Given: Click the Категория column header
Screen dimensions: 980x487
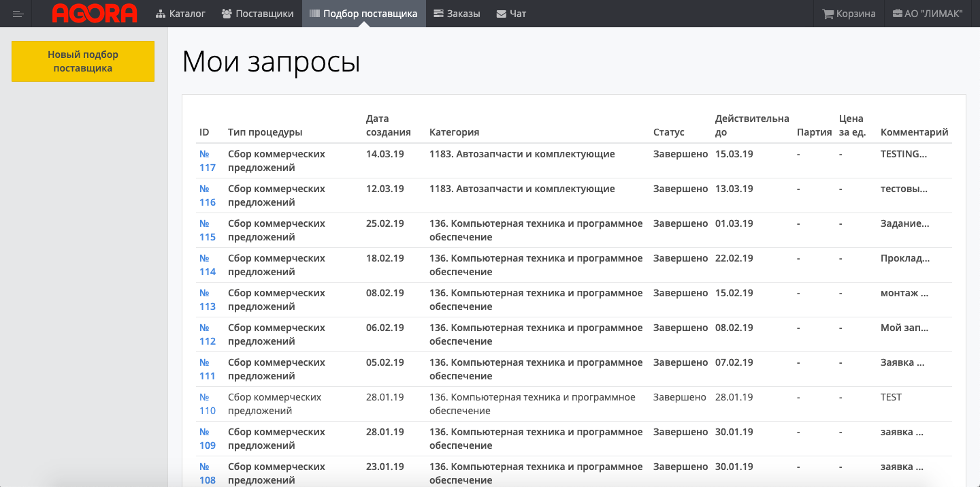Looking at the screenshot, I should [455, 132].
